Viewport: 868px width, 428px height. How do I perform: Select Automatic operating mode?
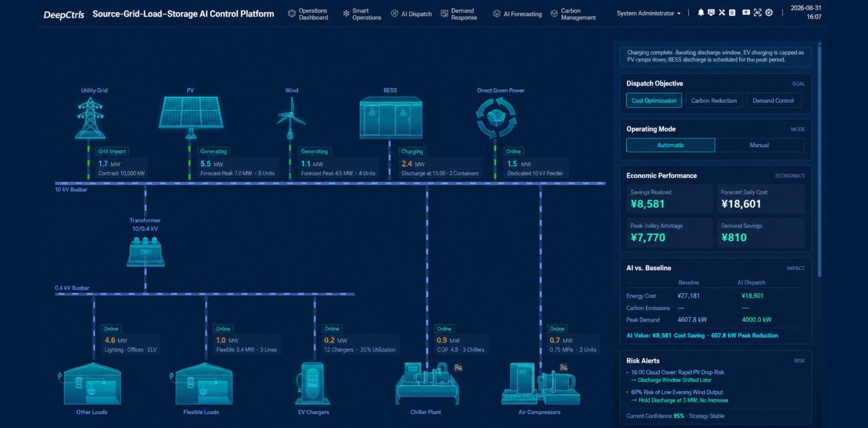coord(671,145)
